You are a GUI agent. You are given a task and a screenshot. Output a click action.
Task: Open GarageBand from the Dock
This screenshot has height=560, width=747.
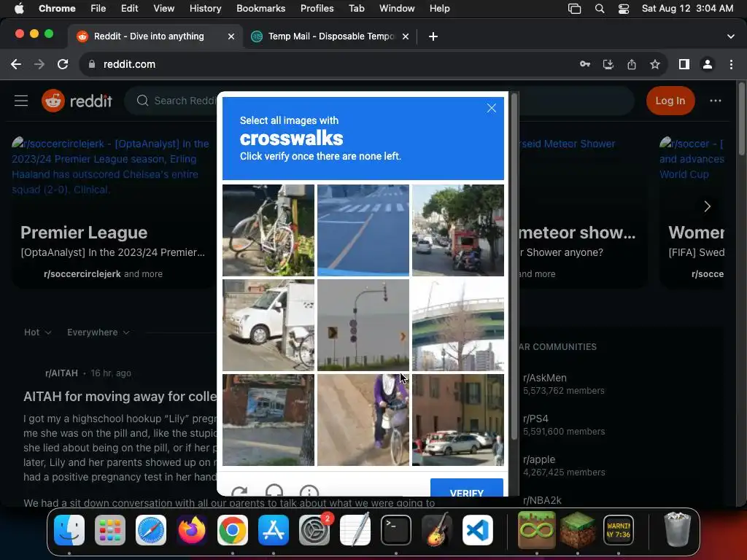[437, 530]
